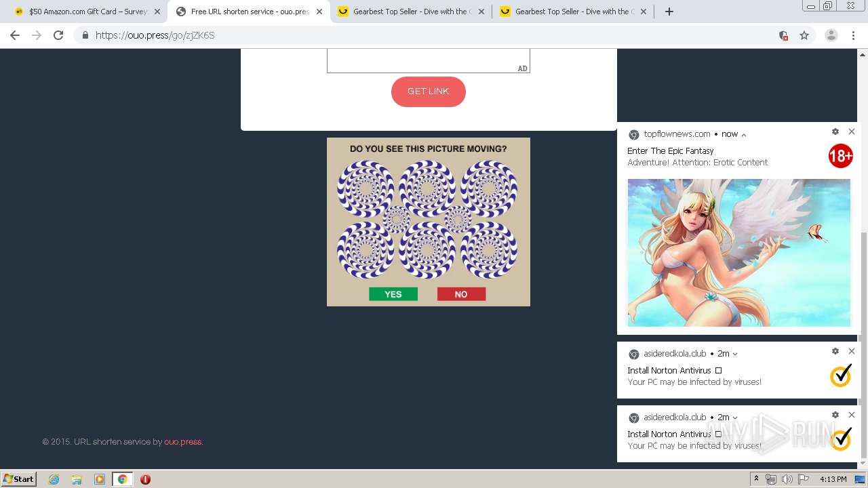Click the blocked content shield icon in address bar
The width and height of the screenshot is (868, 488).
[x=783, y=35]
